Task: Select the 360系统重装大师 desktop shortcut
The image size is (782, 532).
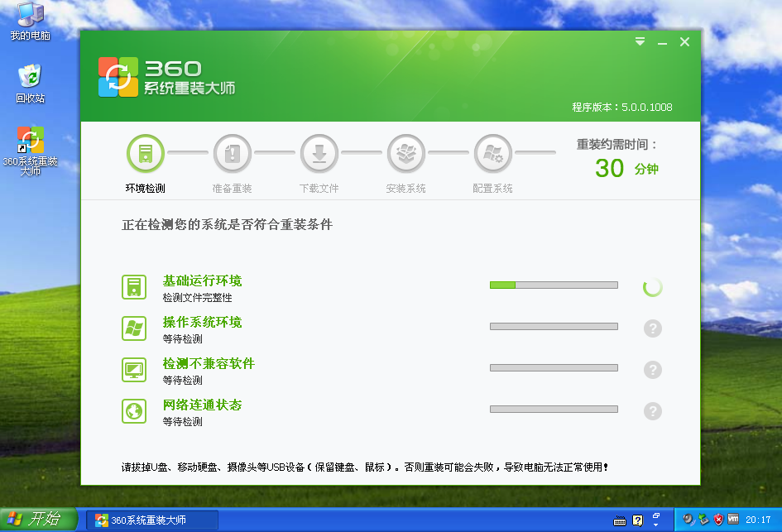Action: [x=31, y=151]
